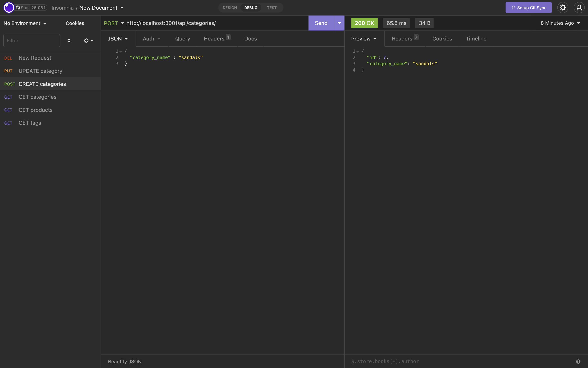Open the request Query tab
This screenshot has height=368, width=588.
pos(183,38)
